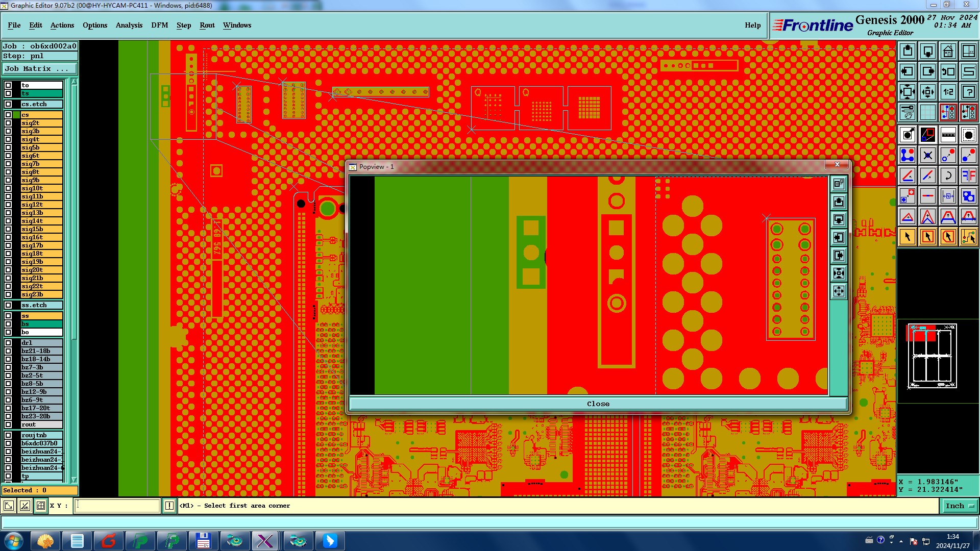Viewport: 980px width, 551px height.
Task: Click the 1:2 zoom scale icon
Action: coord(948,92)
